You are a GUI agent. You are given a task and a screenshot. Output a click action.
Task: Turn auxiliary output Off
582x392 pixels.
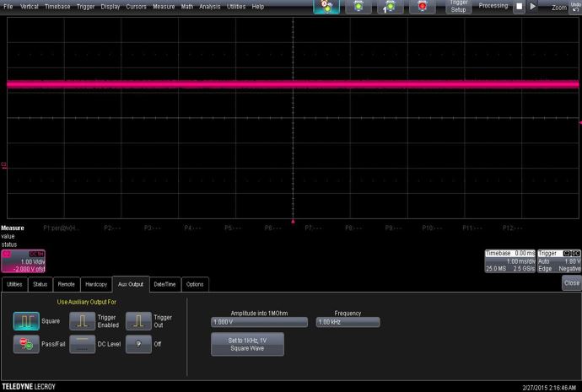point(138,345)
